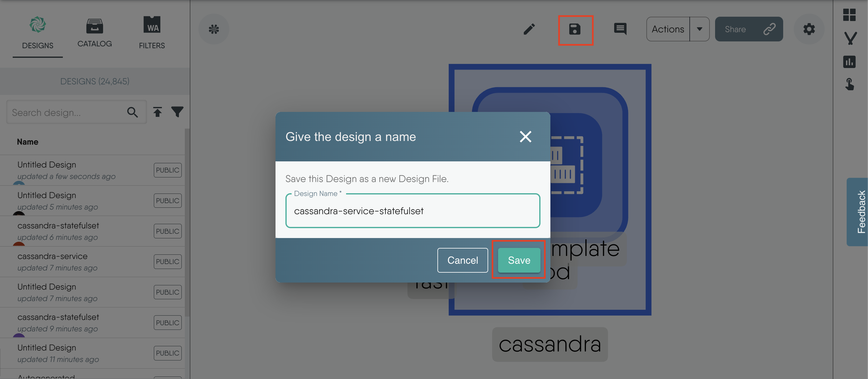Cancel the design naming dialog
868x379 pixels.
[x=462, y=260]
